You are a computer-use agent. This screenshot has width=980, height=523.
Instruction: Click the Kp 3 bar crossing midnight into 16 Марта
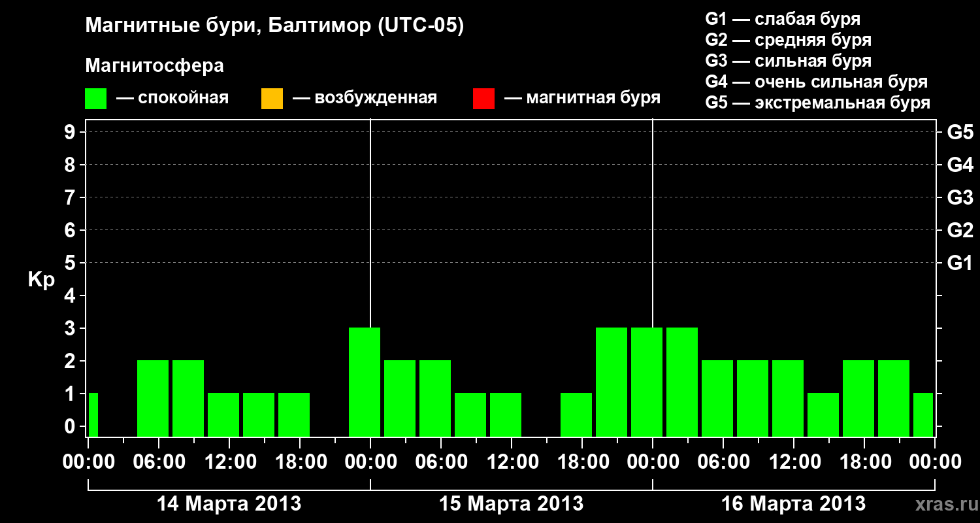pyautogui.click(x=647, y=382)
